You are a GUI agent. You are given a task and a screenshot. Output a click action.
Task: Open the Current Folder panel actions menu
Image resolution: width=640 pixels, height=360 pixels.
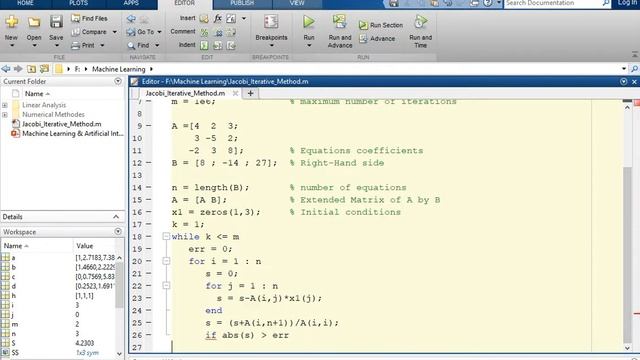pos(118,81)
